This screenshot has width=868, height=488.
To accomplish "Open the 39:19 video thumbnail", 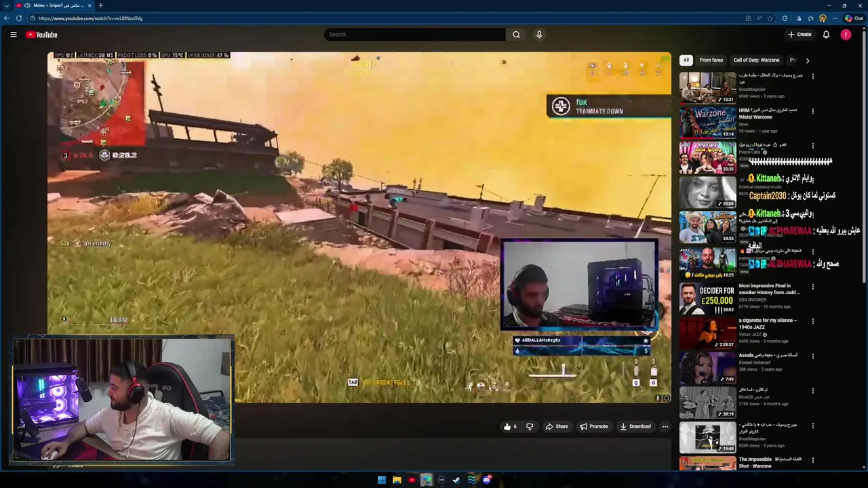I will [707, 402].
